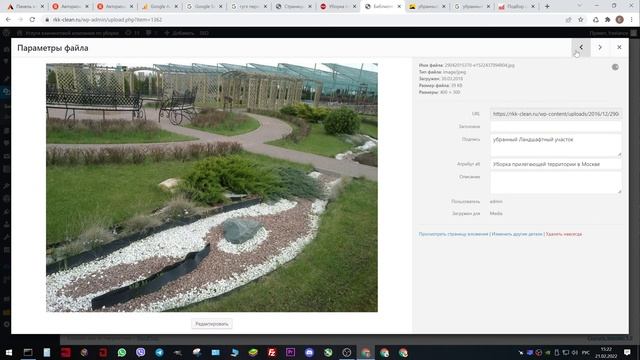Open the browser extensions puzzle icon
This screenshot has width=640, height=360.
point(607,20)
